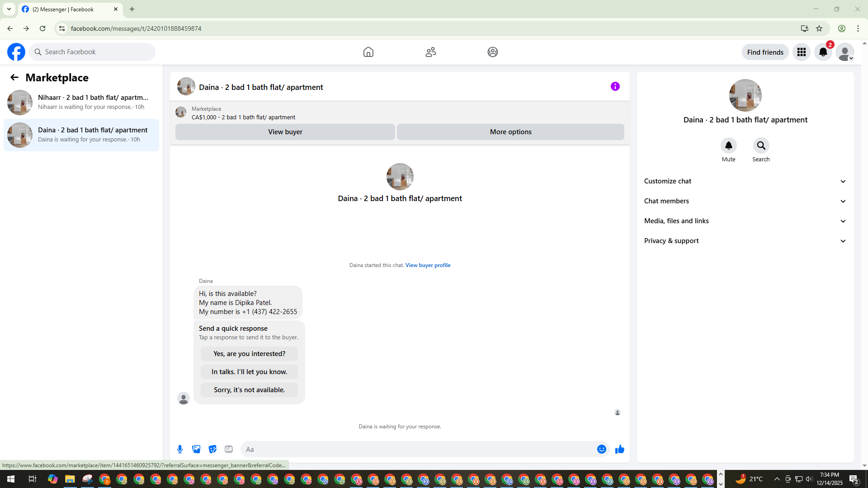Click the View buyer button
Viewport: 868px width, 488px height.
(x=285, y=132)
